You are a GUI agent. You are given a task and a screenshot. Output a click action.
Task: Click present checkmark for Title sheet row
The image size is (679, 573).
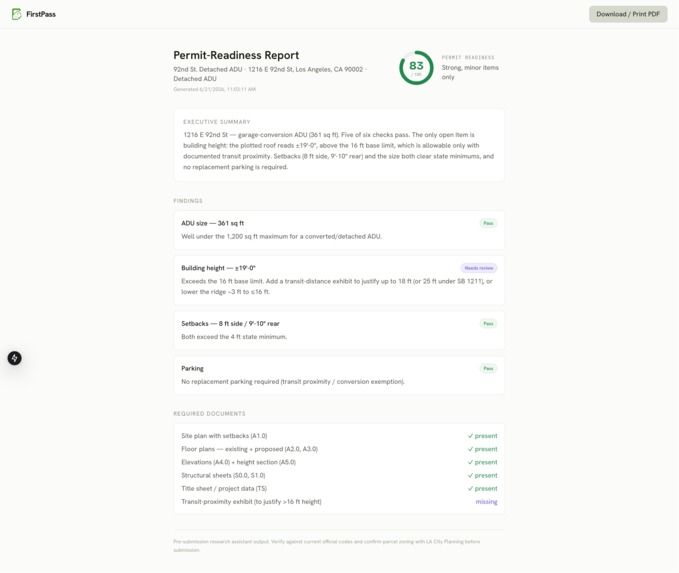coord(482,489)
